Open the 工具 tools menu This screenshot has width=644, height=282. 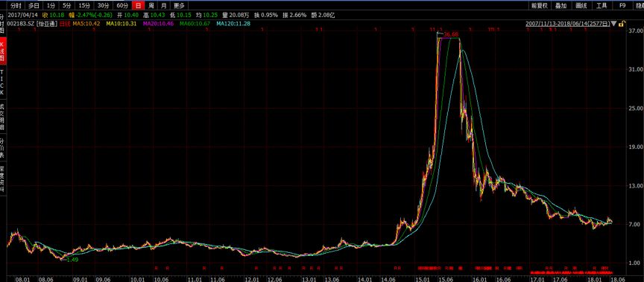coord(602,5)
